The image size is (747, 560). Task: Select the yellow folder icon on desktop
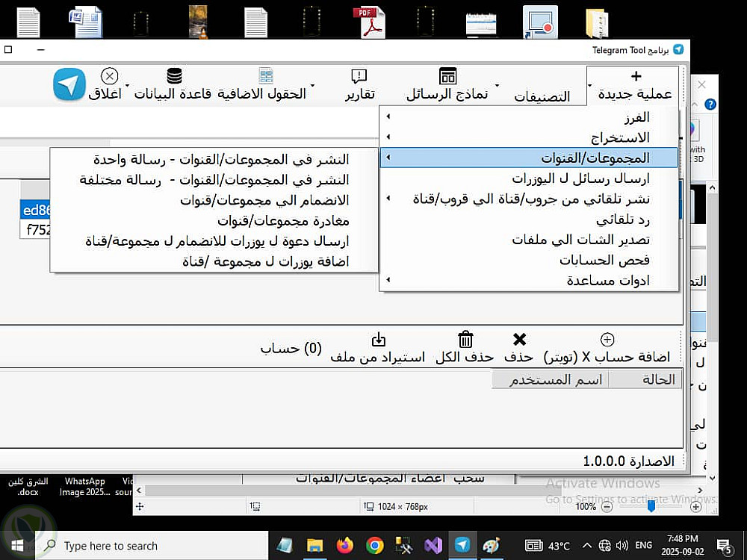tap(596, 23)
